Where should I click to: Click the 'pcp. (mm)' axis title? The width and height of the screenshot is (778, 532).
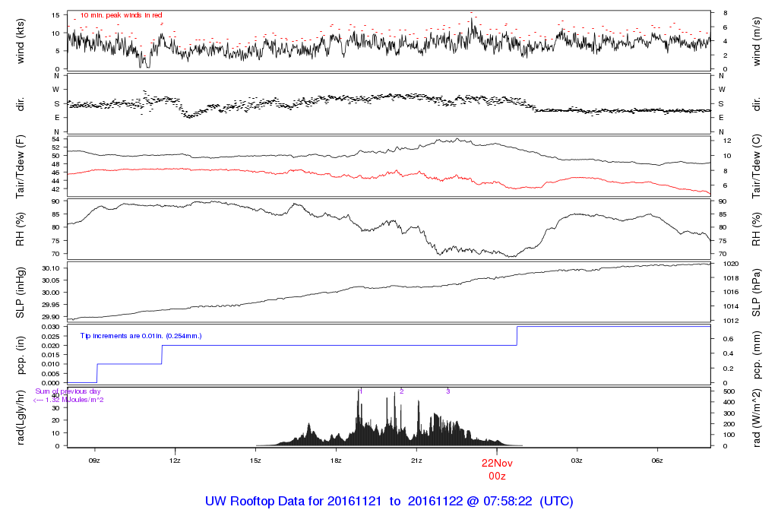756,356
